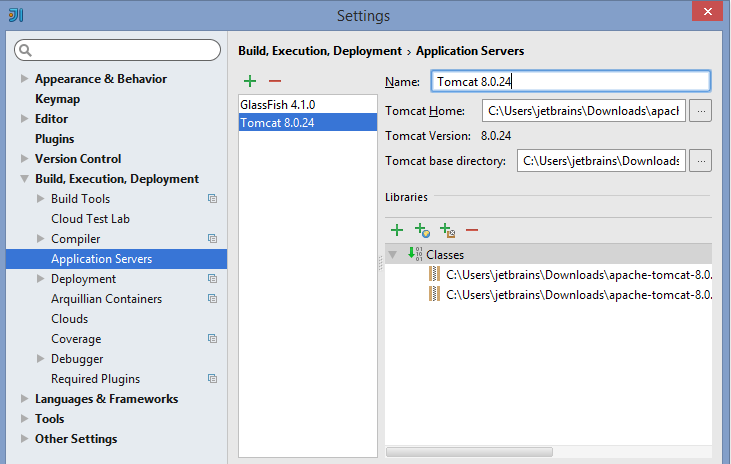Expand Version Control section
731x464 pixels.
[24, 159]
